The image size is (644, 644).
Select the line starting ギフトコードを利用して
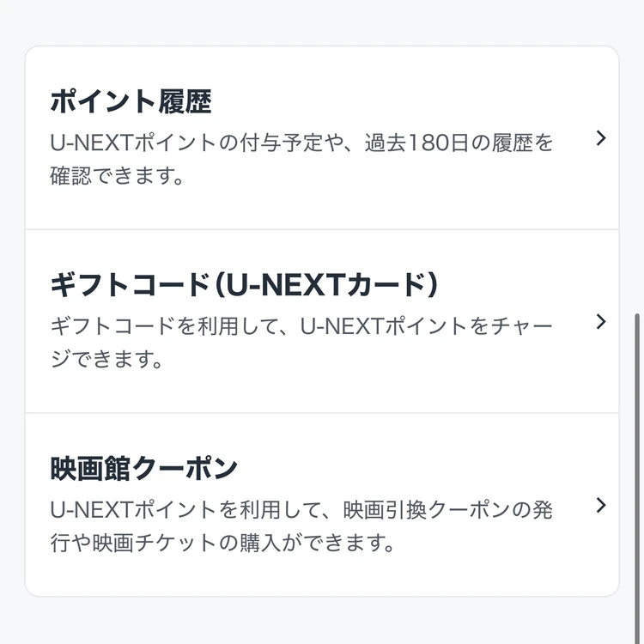(301, 326)
